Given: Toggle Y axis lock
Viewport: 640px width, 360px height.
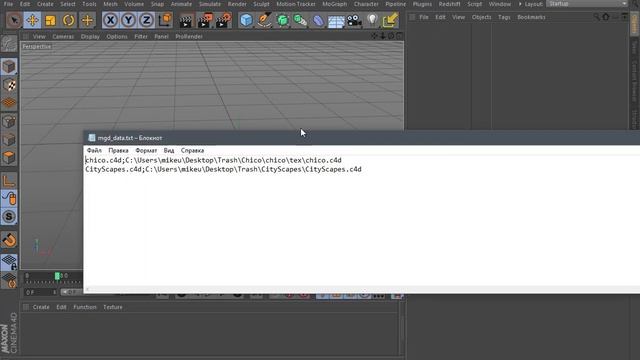Looking at the screenshot, I should 129,20.
